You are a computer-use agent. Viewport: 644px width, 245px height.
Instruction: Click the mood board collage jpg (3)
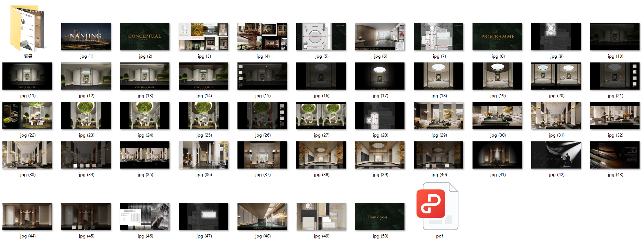tap(203, 37)
